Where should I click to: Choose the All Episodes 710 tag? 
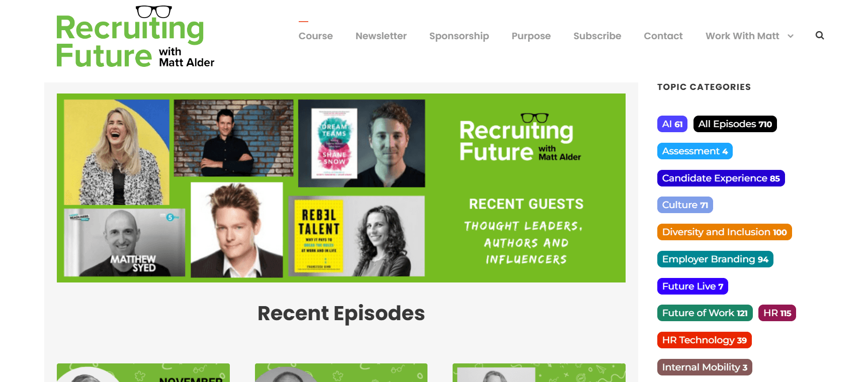click(x=735, y=124)
